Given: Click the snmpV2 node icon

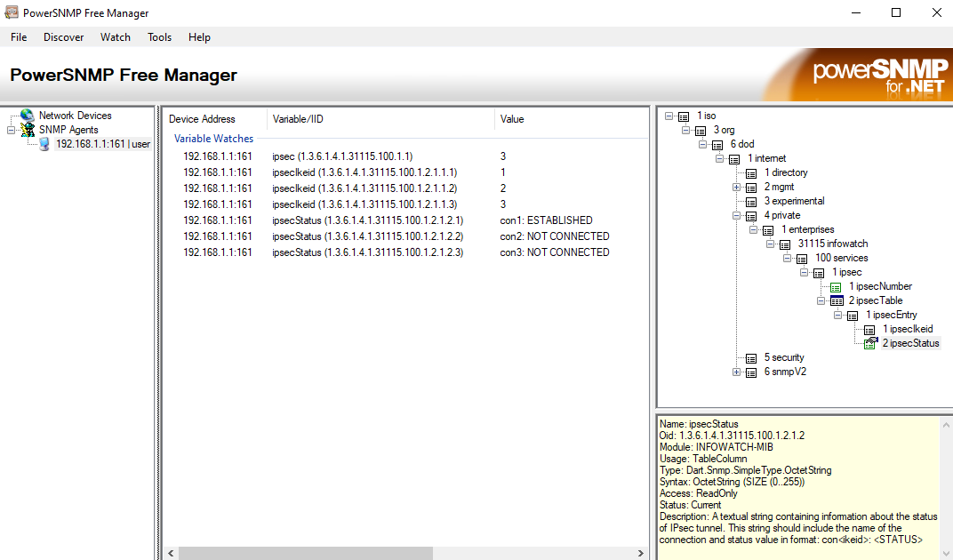Looking at the screenshot, I should tap(751, 372).
